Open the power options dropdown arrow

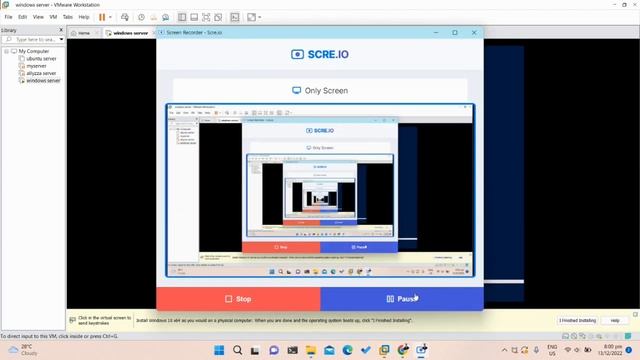tap(110, 17)
